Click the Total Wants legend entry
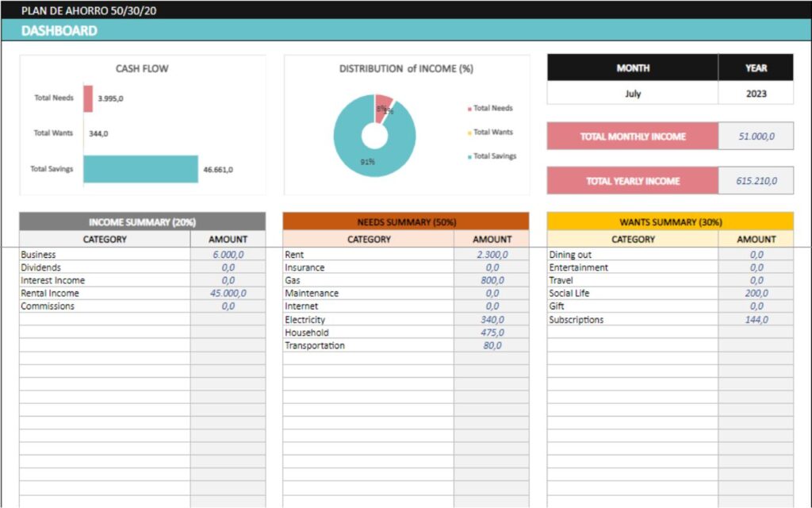Viewport: 812px width, 508px height. (x=490, y=132)
